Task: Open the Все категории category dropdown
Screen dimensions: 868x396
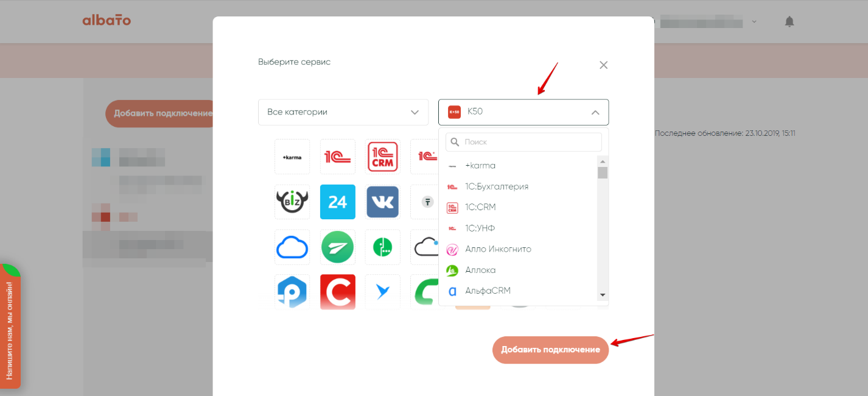Action: pyautogui.click(x=343, y=112)
